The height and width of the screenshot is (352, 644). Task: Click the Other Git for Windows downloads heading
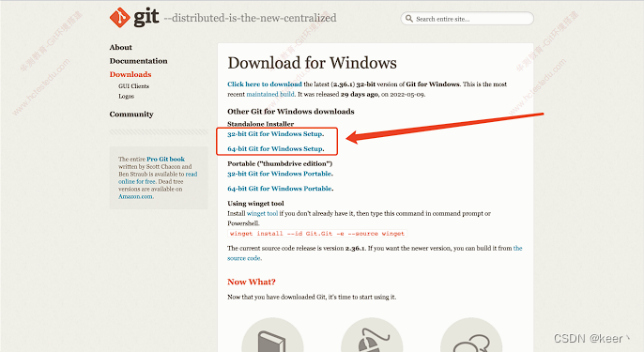pyautogui.click(x=291, y=112)
